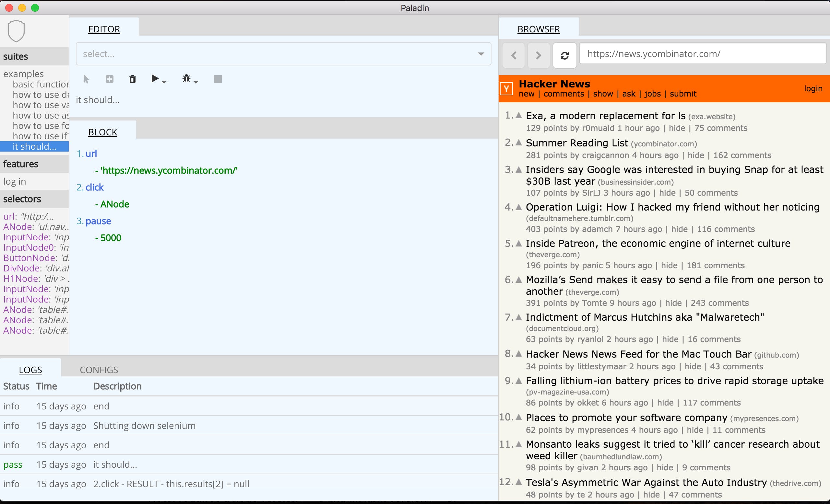
Task: Switch to the CONFIGS tab
Action: pos(99,370)
